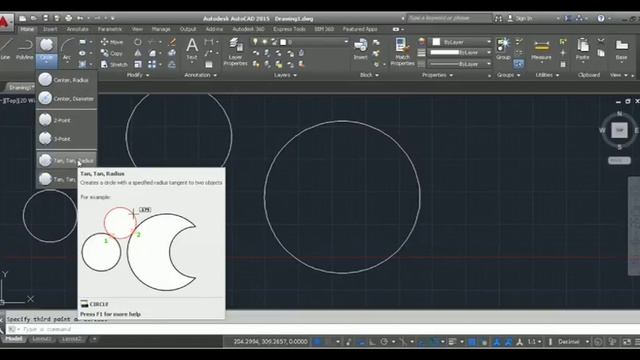Toggle grid display in status bar
Screen dimensions: 640x360
coord(317,342)
